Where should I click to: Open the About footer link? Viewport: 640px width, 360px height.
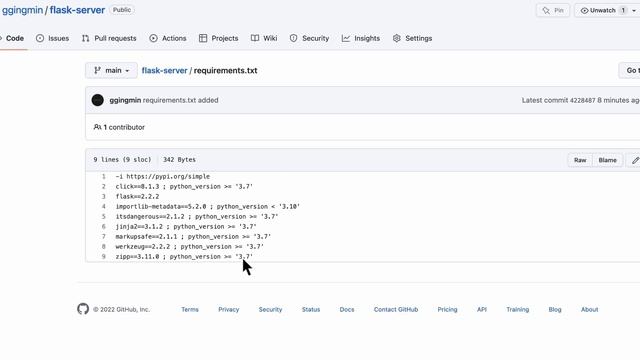[589, 309]
